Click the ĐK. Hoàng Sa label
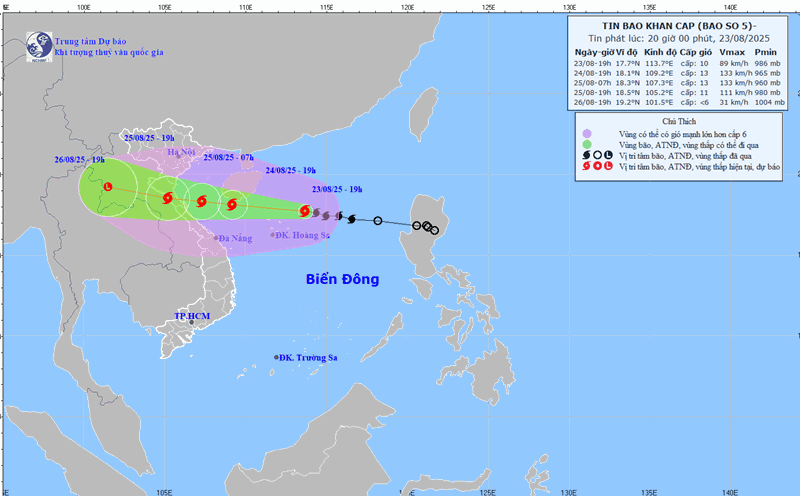This screenshot has height=496, width=800. click(303, 235)
